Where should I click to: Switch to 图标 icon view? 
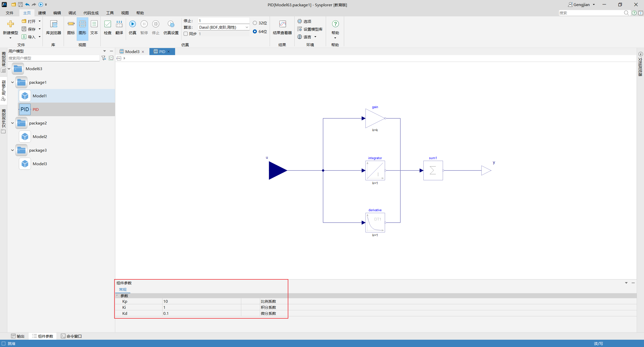[71, 24]
